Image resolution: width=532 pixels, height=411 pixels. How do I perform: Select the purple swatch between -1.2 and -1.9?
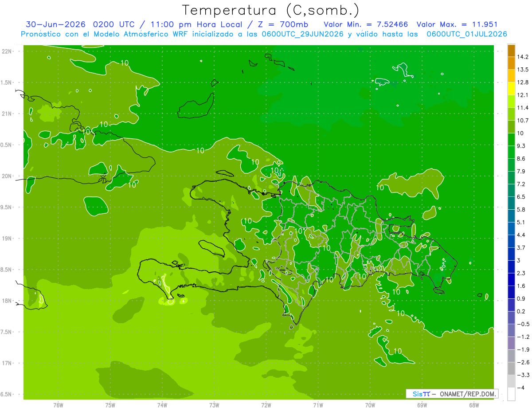click(511, 343)
